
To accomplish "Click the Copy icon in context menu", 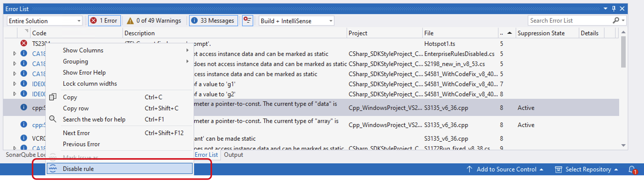I will (53, 97).
